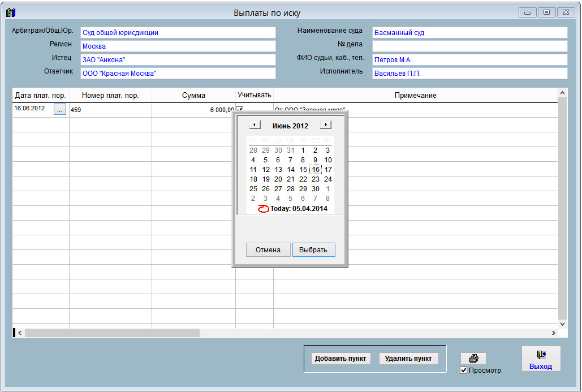The image size is (582, 392).
Task: Click the Выход exit button
Action: coord(541,359)
